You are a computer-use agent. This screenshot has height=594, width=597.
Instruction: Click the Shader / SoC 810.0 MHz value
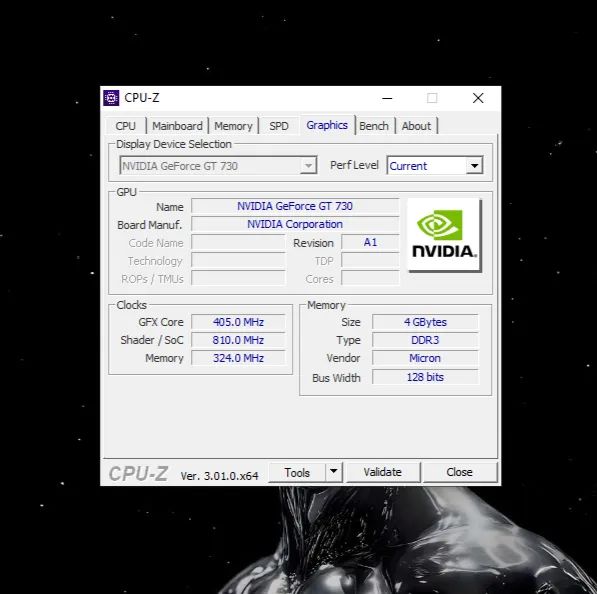point(238,340)
